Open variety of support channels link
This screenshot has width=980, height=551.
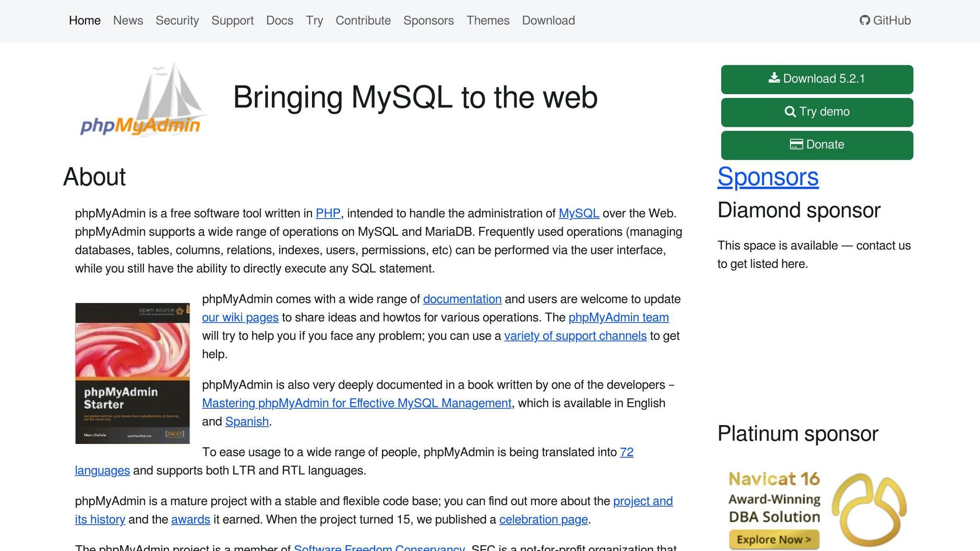[575, 336]
